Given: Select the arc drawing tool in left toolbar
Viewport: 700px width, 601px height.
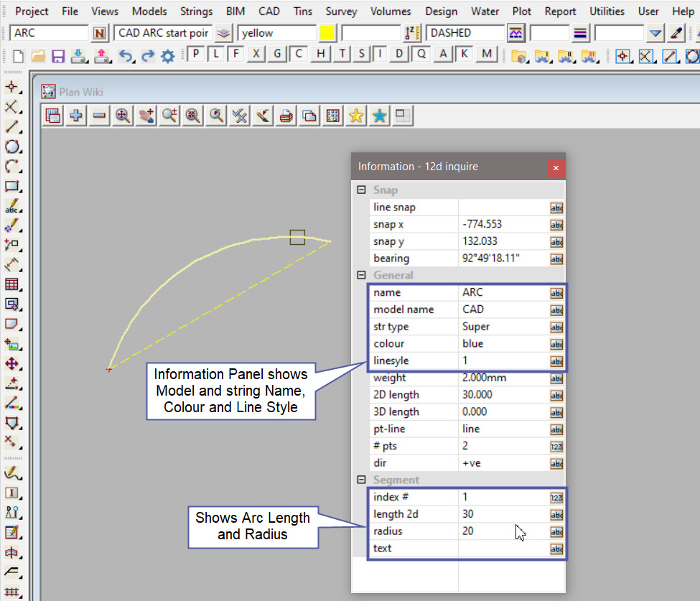Looking at the screenshot, I should (x=11, y=167).
